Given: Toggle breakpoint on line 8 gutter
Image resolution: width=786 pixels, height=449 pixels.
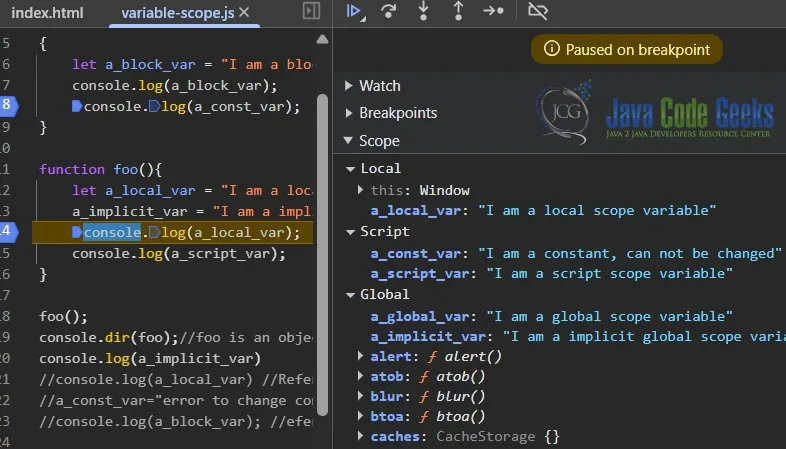Looking at the screenshot, I should click(x=8, y=106).
